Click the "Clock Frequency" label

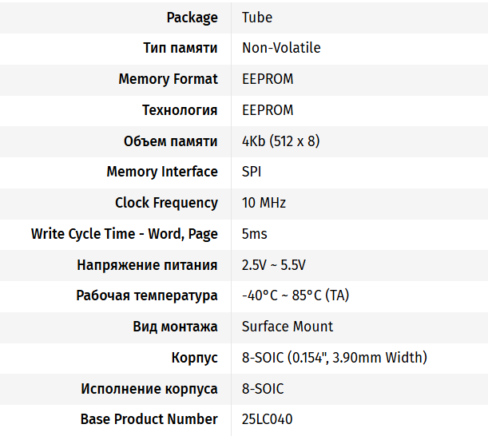tap(166, 203)
